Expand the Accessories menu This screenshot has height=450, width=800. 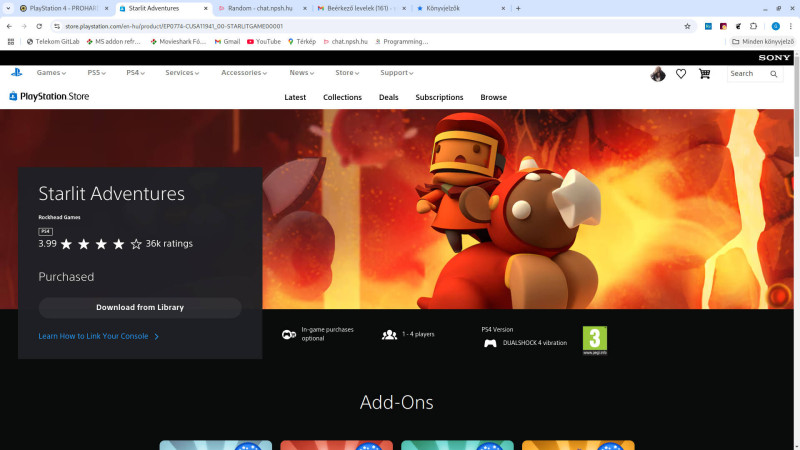244,72
